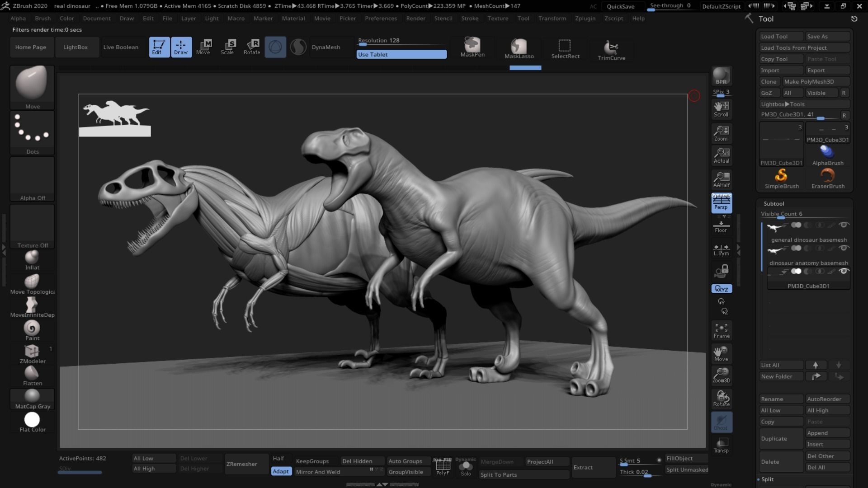Open the Render menu
Viewport: 868px width, 488px height.
pyautogui.click(x=415, y=19)
